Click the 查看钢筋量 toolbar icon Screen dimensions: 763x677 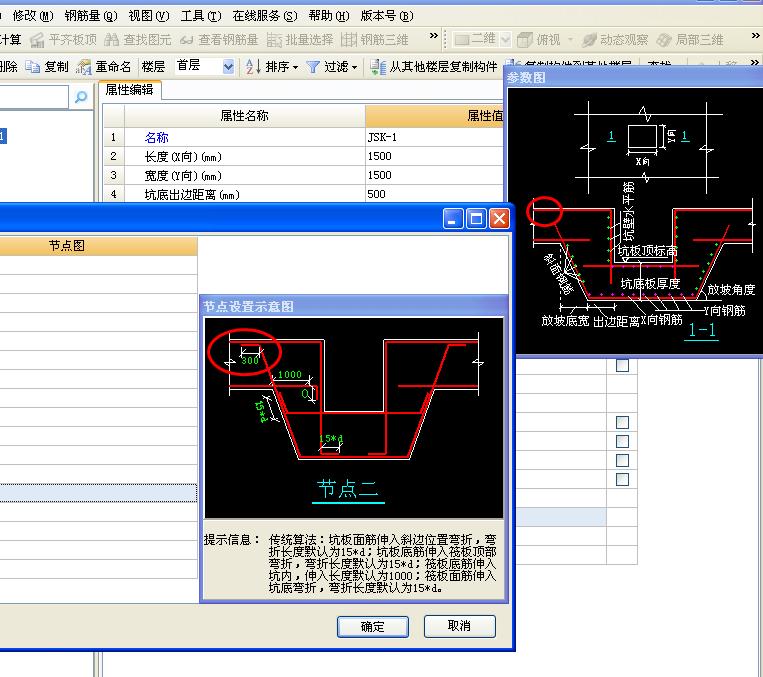coord(186,40)
